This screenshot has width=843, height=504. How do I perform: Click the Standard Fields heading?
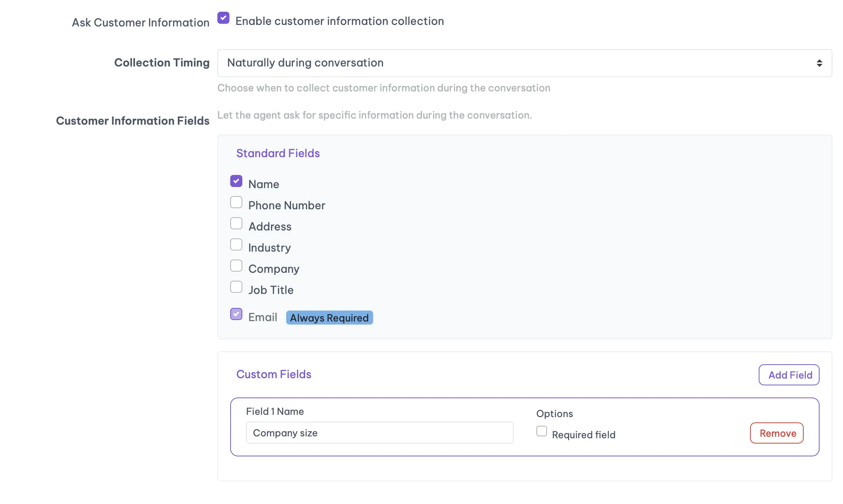pos(278,153)
